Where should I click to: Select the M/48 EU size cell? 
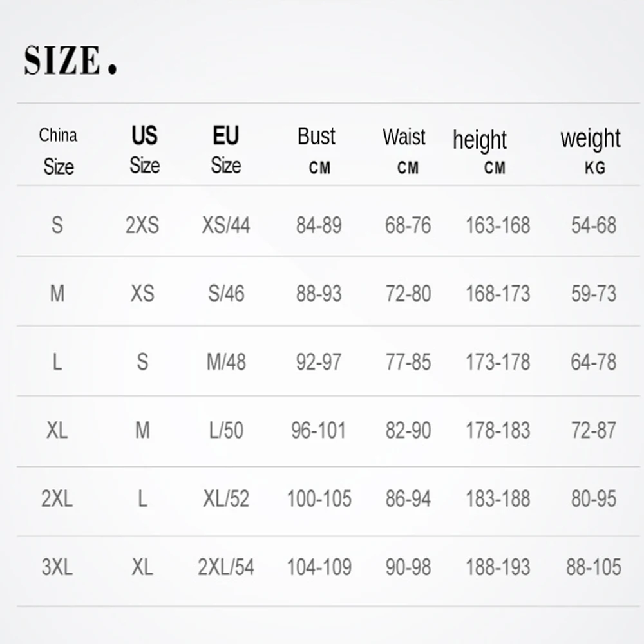click(x=226, y=362)
